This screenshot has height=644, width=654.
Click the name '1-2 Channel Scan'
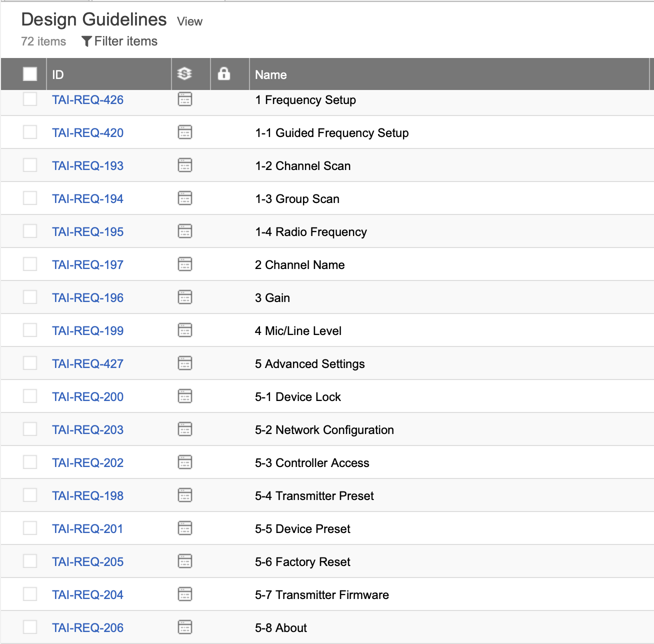pos(303,165)
